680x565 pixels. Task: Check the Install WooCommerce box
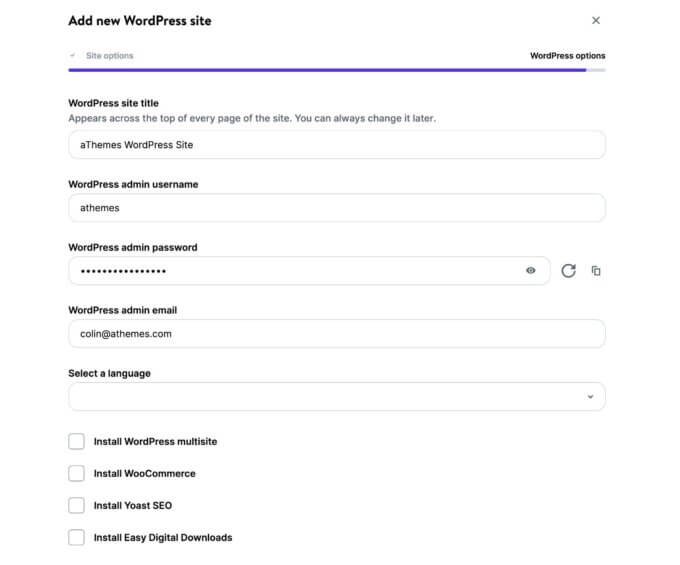click(76, 473)
